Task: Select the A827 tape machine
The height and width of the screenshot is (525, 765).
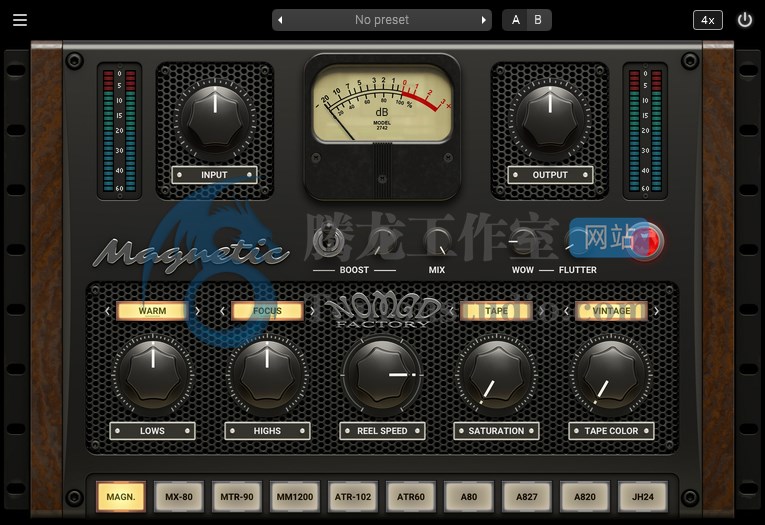Action: click(x=527, y=497)
